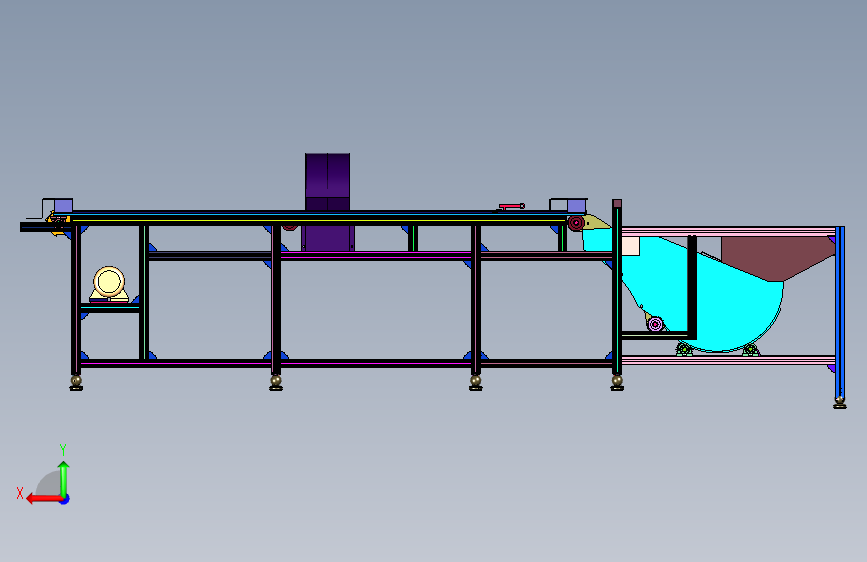Select the dark red roller at the conveyor end
The width and height of the screenshot is (867, 562).
(576, 223)
